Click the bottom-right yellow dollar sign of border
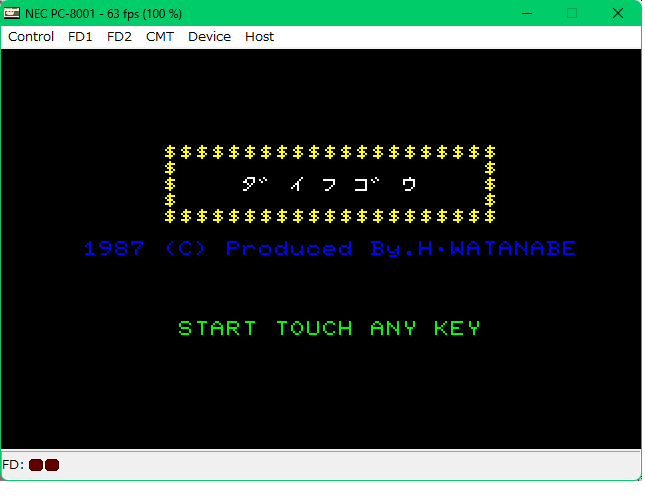The width and height of the screenshot is (645, 500). pyautogui.click(x=490, y=216)
